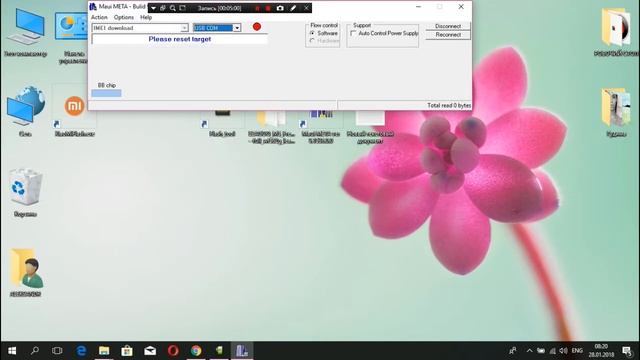
Task: Select the Software flow control radio button
Action: pos(312,33)
